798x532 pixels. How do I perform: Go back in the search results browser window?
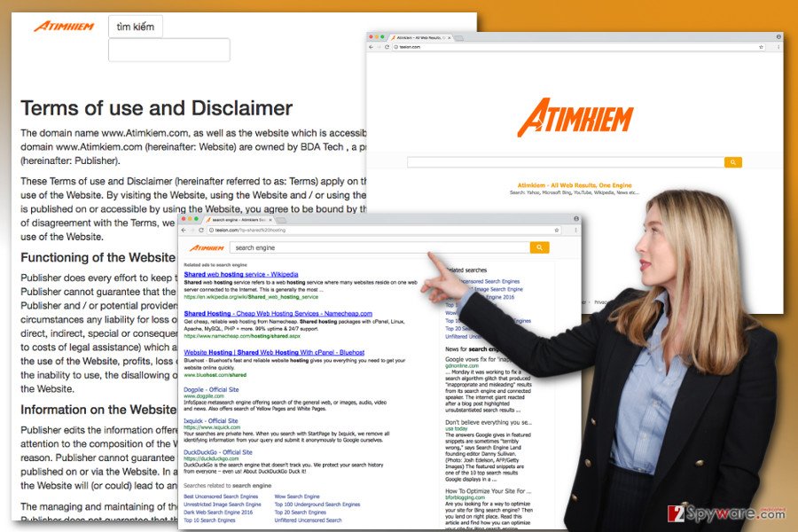pos(184,231)
